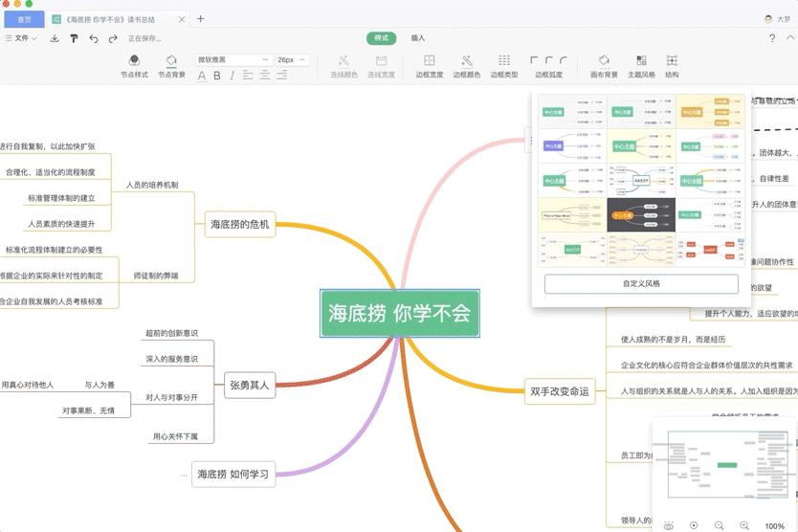Add a new tab with plus
The width and height of the screenshot is (798, 532).
point(201,19)
